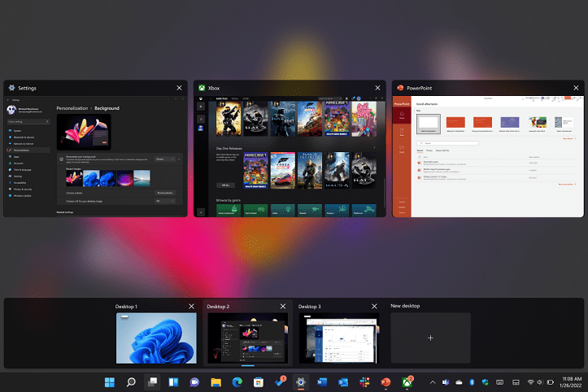Launch Word from the taskbar

(322, 382)
